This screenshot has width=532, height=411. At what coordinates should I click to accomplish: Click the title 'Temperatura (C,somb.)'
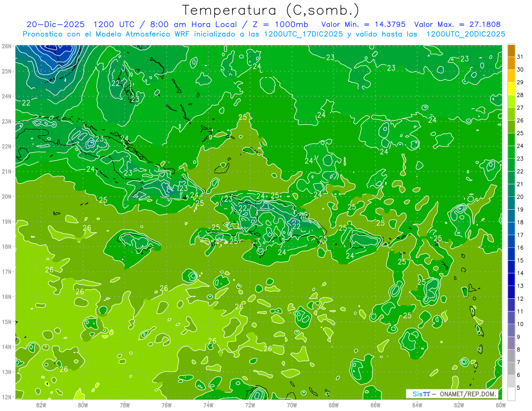pyautogui.click(x=271, y=11)
